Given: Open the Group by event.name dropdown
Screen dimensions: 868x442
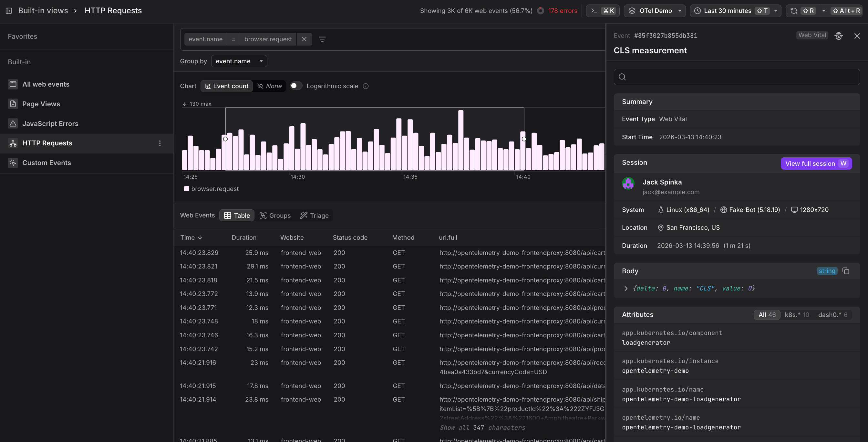Looking at the screenshot, I should (239, 61).
